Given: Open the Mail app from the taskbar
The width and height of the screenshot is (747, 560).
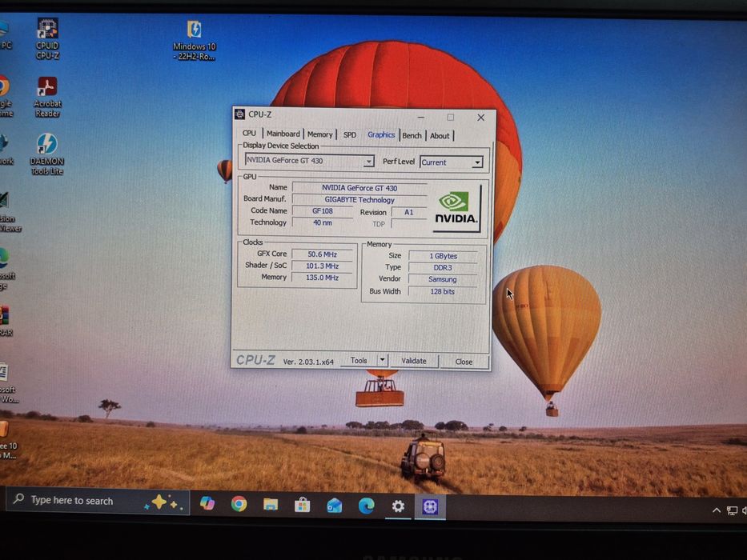Looking at the screenshot, I should (334, 506).
